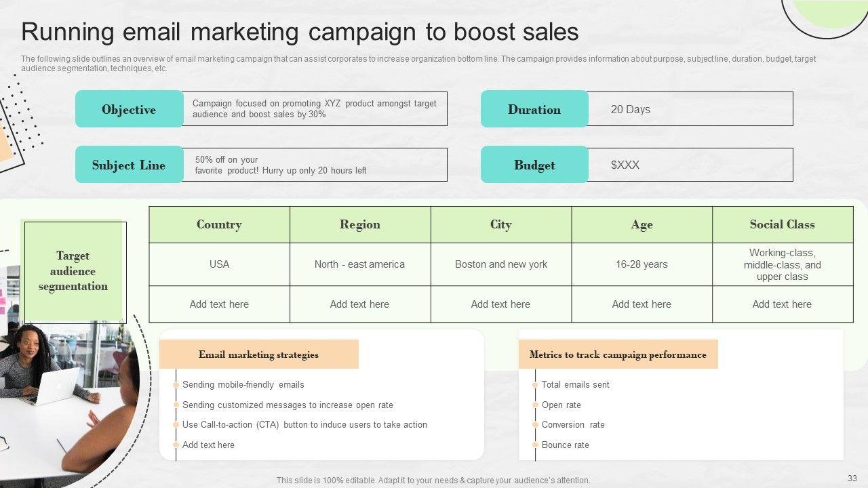Click 'Add text here' bullet under email strategies
Screen dimensions: 868x488
pos(208,445)
